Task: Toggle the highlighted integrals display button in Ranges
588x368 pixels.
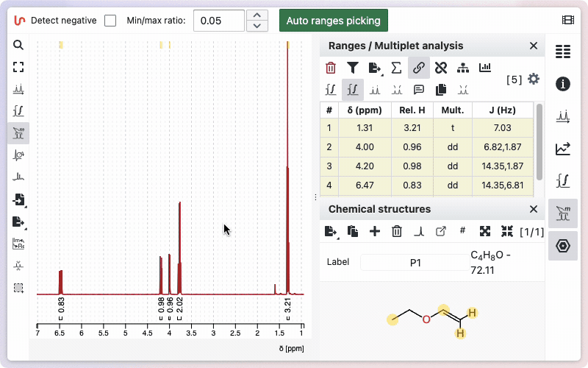Action: pos(353,90)
